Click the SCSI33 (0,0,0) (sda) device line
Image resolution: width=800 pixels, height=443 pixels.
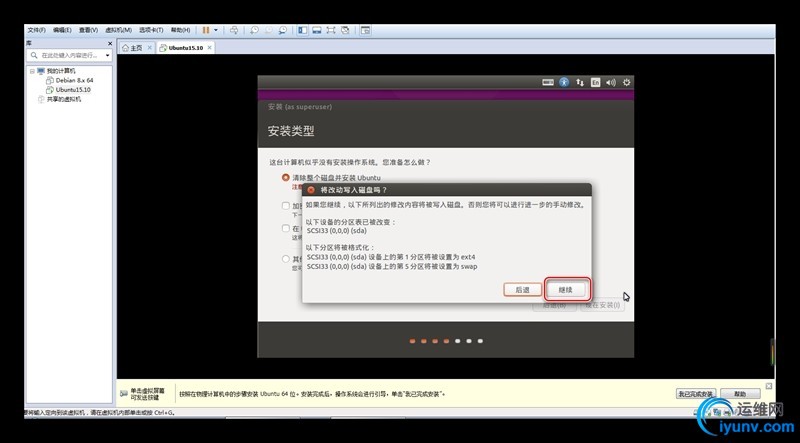coord(337,230)
